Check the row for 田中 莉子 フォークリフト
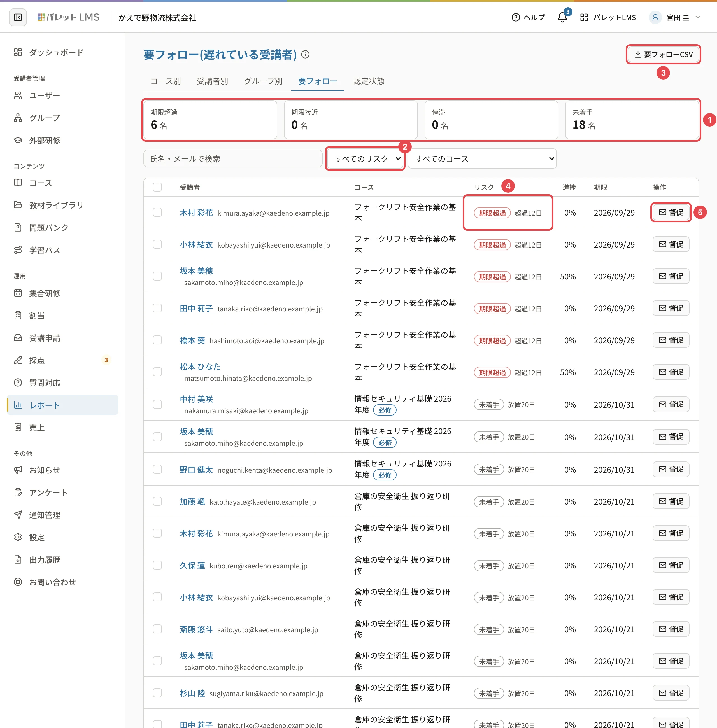This screenshot has height=728, width=717. click(157, 308)
